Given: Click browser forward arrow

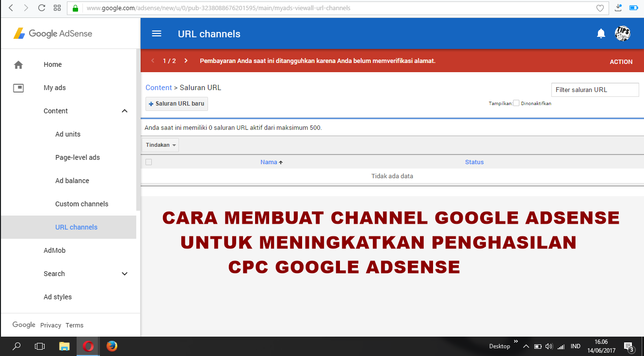Looking at the screenshot, I should pyautogui.click(x=26, y=8).
